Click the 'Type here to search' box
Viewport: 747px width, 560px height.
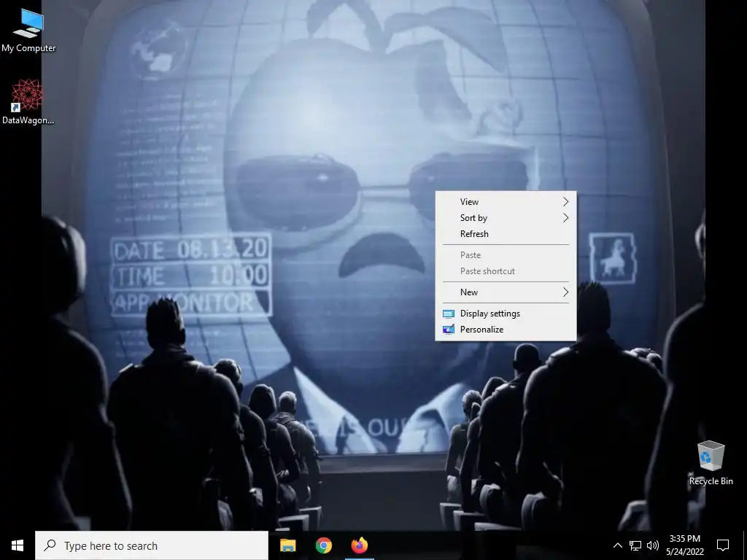click(x=152, y=545)
